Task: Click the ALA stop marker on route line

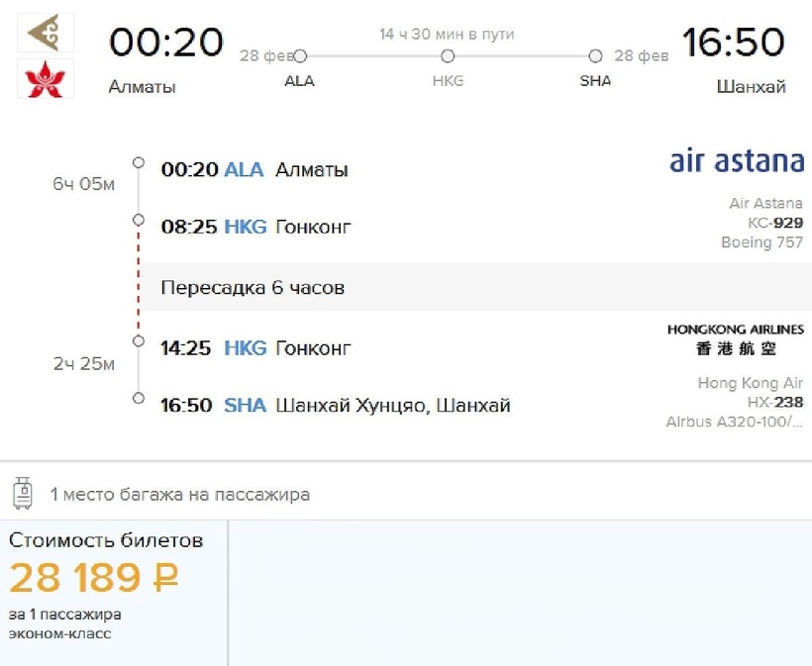Action: click(x=300, y=56)
